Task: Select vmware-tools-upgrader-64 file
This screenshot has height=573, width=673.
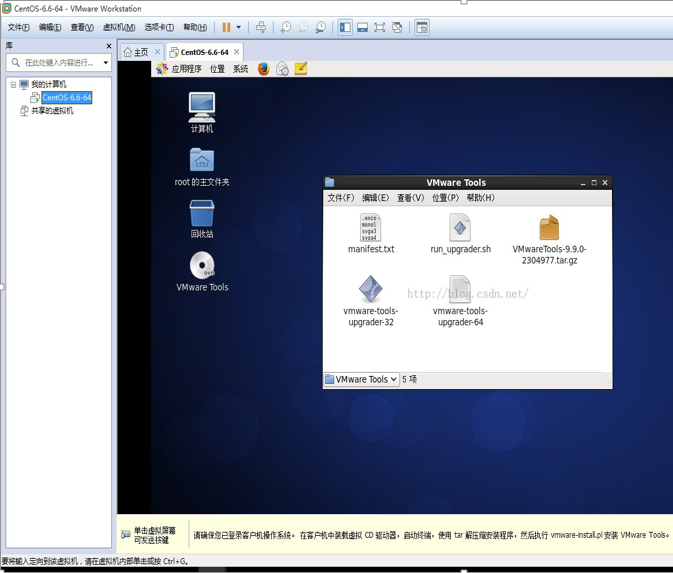Action: click(x=460, y=301)
